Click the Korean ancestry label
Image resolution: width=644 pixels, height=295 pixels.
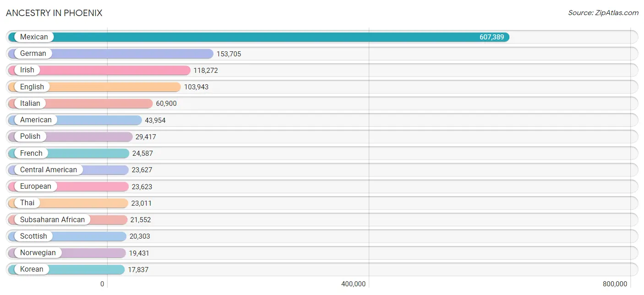pyautogui.click(x=32, y=269)
